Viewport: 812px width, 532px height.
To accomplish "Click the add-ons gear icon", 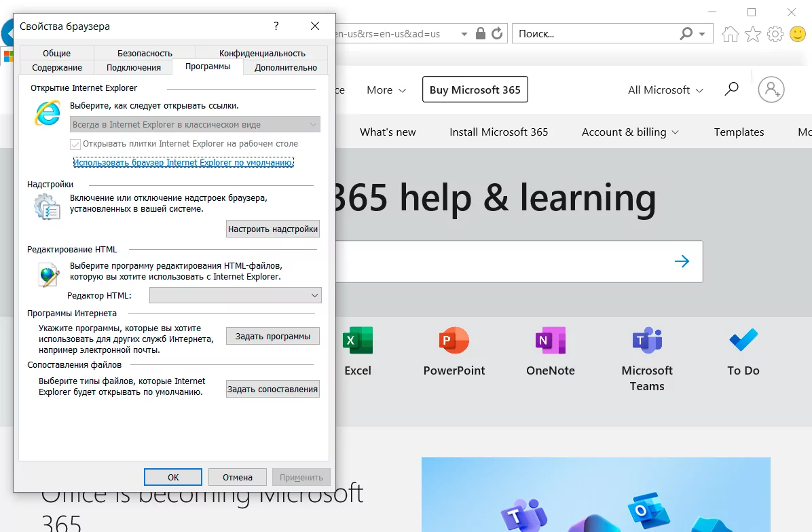I will tap(47, 206).
